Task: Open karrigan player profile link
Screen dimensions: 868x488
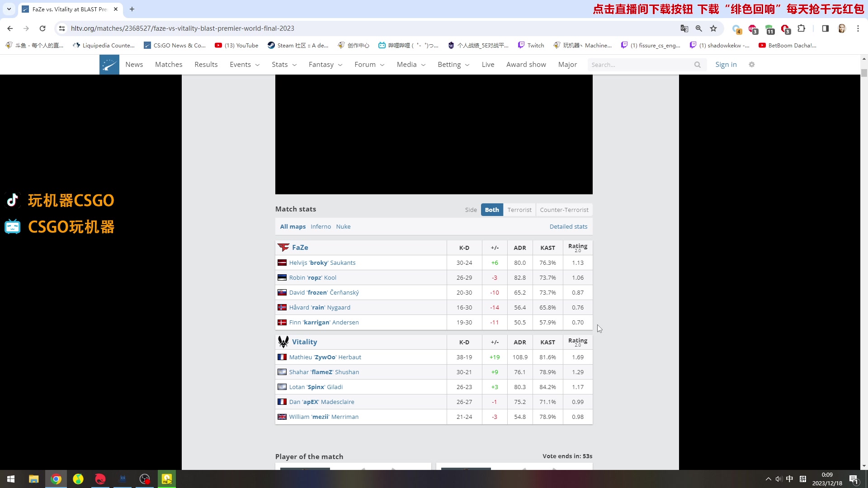Action: [324, 322]
